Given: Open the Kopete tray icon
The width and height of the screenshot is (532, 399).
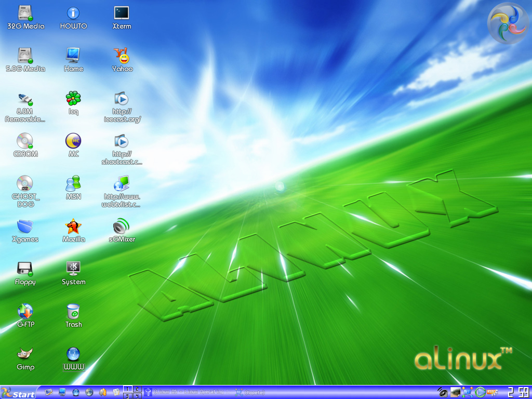Looking at the screenshot, I should (x=467, y=392).
